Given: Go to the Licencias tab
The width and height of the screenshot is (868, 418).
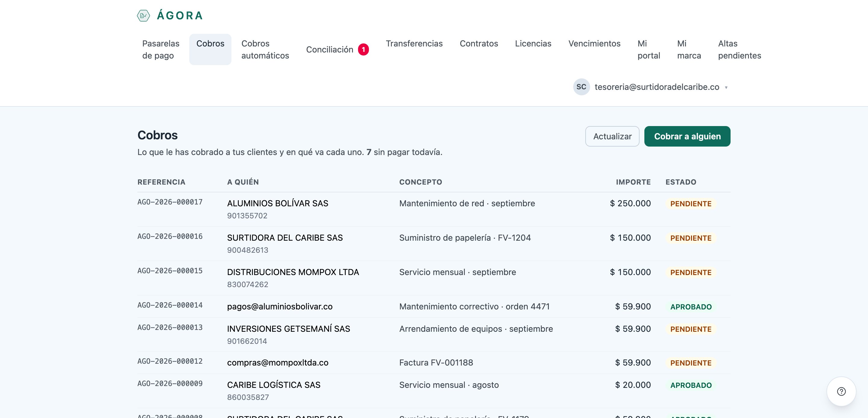Looking at the screenshot, I should [x=533, y=43].
